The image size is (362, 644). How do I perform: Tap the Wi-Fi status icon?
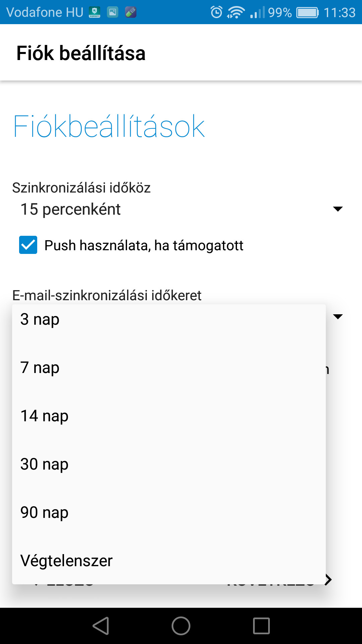tap(236, 12)
